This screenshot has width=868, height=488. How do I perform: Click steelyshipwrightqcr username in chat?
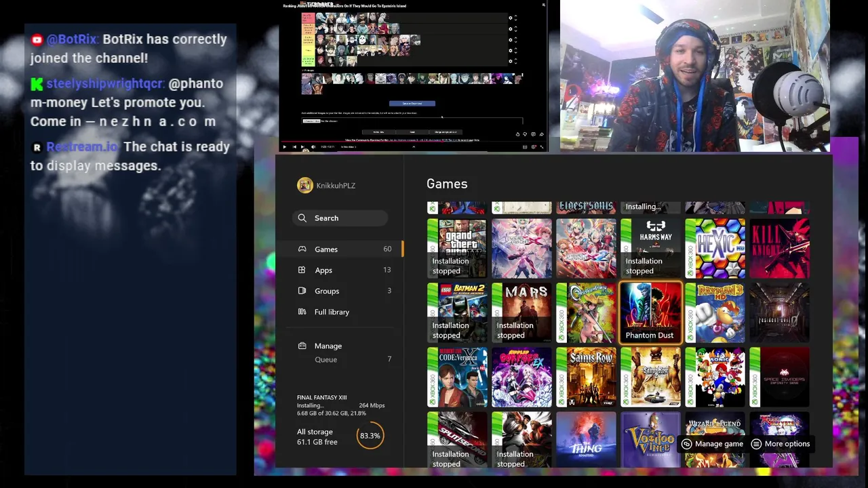coord(105,83)
